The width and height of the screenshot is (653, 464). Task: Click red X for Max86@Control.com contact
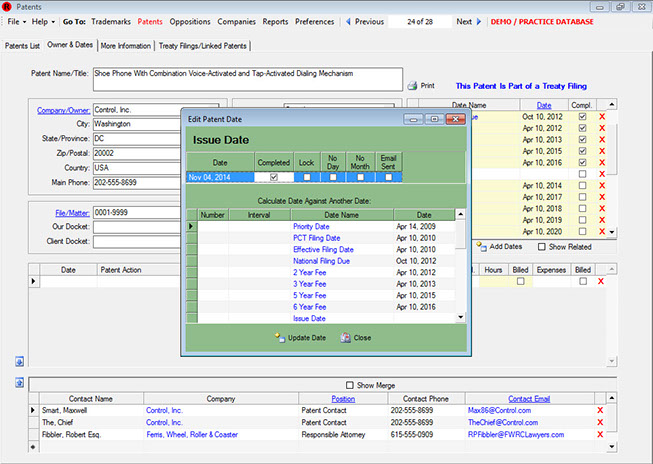click(600, 410)
